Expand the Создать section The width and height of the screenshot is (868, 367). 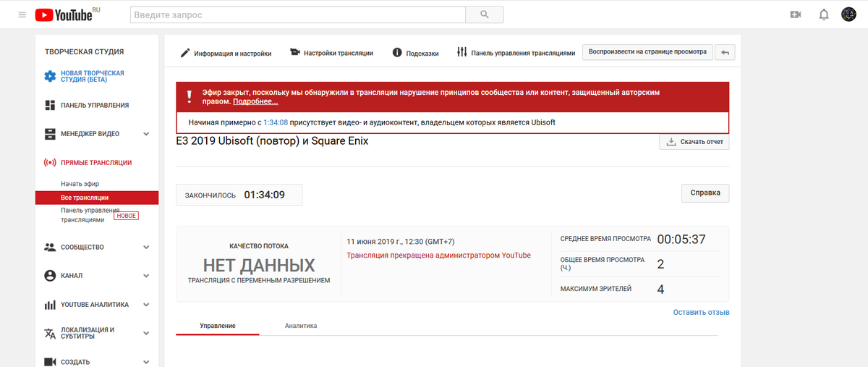146,362
